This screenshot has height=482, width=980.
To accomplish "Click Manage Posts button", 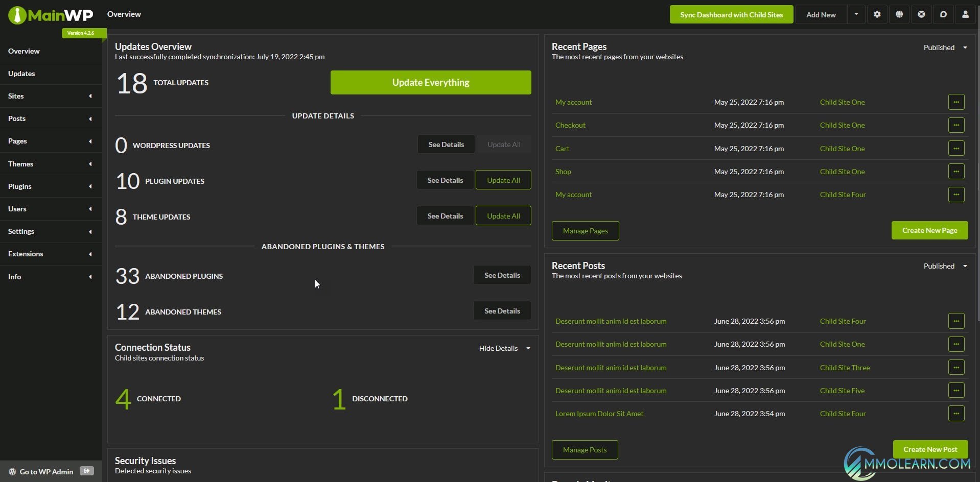I will (x=585, y=450).
